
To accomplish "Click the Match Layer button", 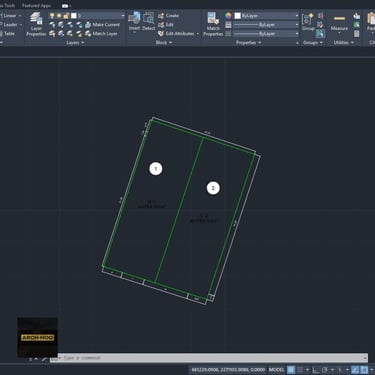I will [101, 34].
